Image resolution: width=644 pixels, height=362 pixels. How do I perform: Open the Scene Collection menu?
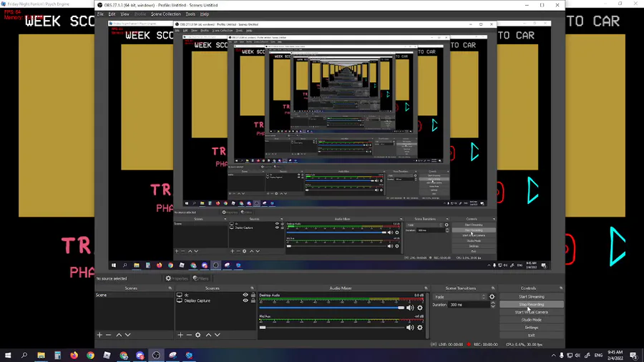point(165,14)
